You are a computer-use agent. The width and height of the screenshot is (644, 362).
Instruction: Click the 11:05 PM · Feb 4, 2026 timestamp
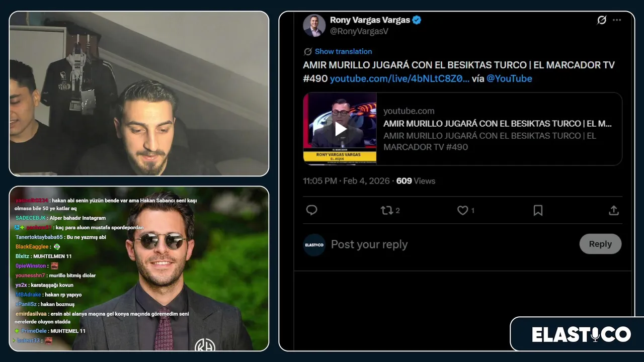(x=347, y=180)
